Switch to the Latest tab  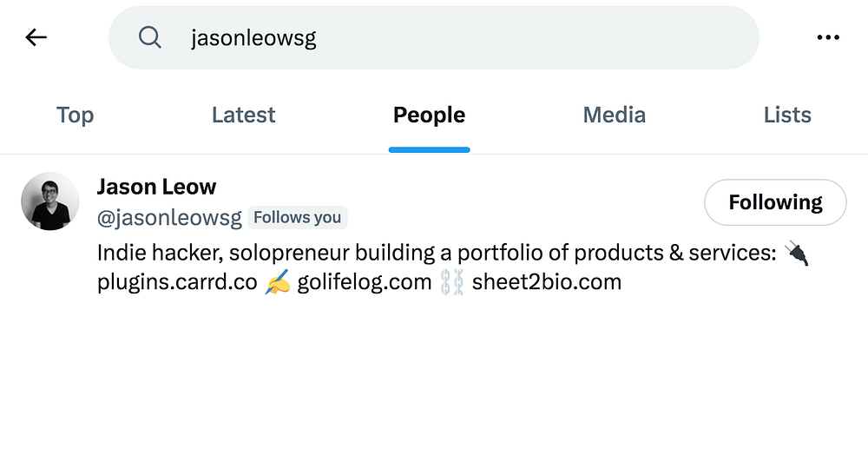pos(243,115)
